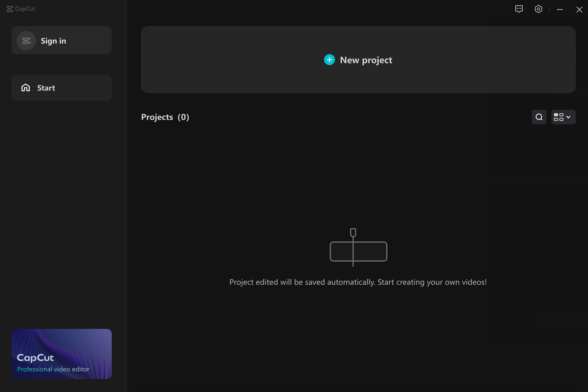The height and width of the screenshot is (392, 588).
Task: Select the Start menu label
Action: click(46, 88)
